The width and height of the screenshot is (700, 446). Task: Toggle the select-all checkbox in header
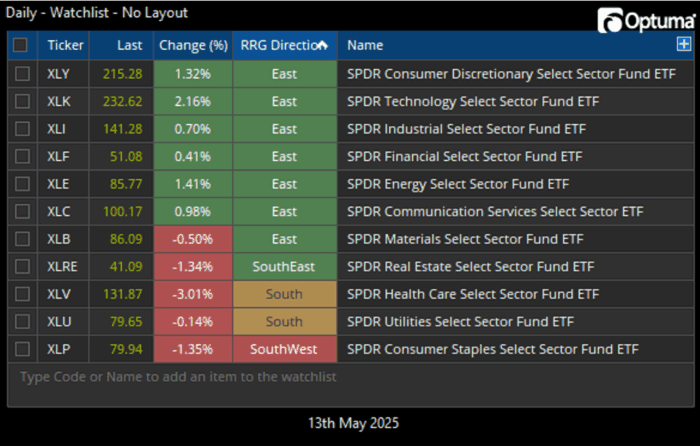coord(21,45)
